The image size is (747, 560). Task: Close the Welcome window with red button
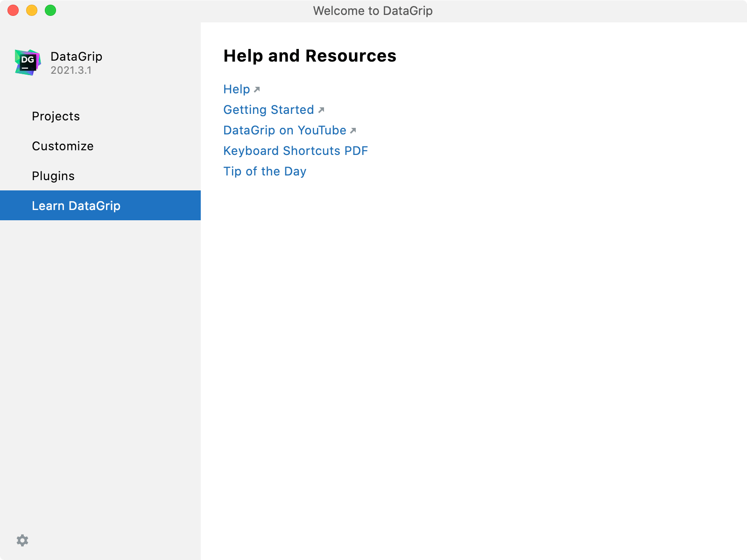tap(13, 10)
